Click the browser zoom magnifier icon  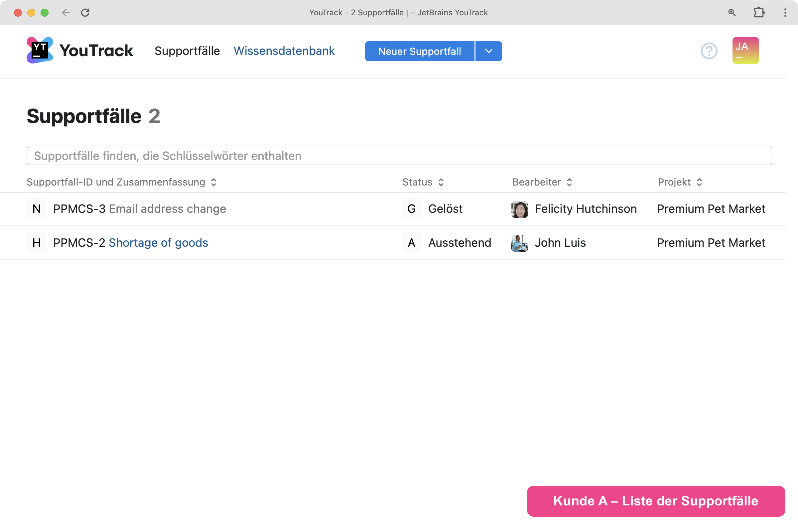tap(732, 13)
